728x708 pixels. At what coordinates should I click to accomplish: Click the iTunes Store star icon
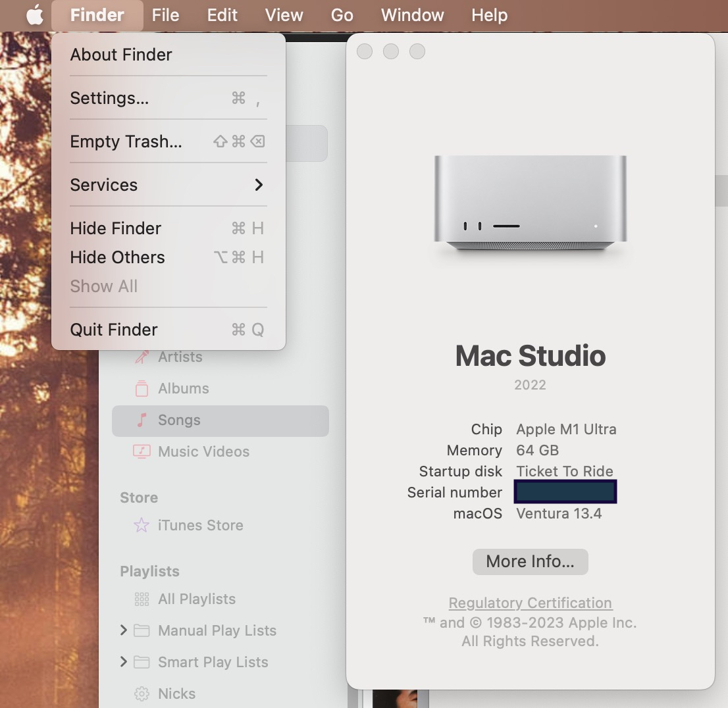(142, 526)
